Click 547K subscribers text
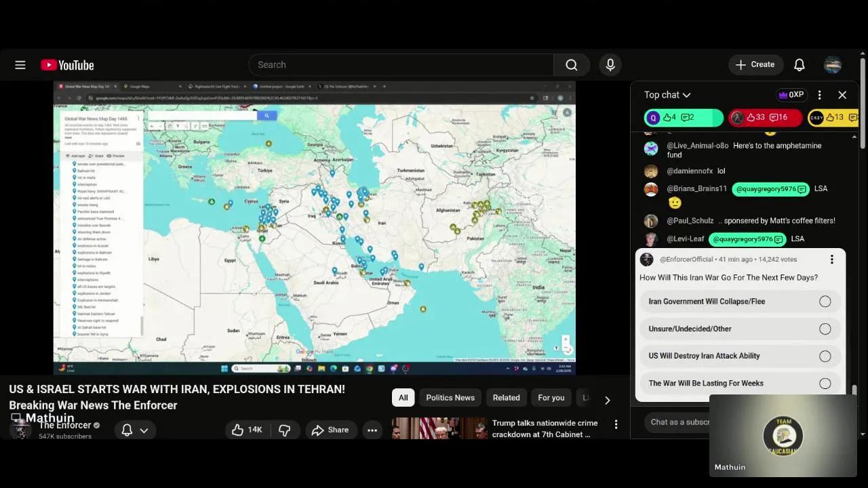Viewport: 868px width, 488px height. [65, 436]
